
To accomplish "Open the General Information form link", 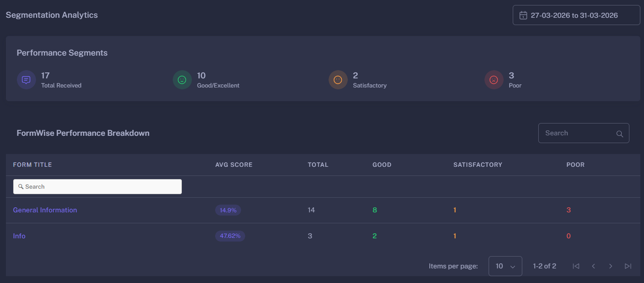I will (45, 210).
